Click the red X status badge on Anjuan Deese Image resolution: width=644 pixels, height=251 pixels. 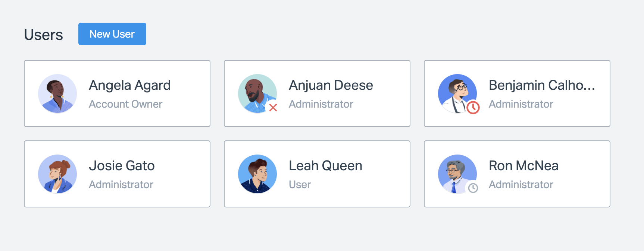[x=273, y=108]
